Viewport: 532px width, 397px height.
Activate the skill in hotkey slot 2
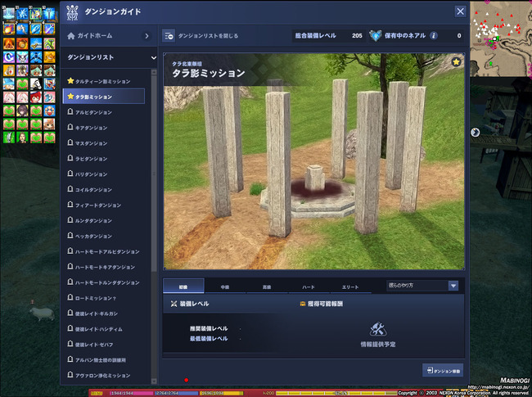[x=22, y=29]
